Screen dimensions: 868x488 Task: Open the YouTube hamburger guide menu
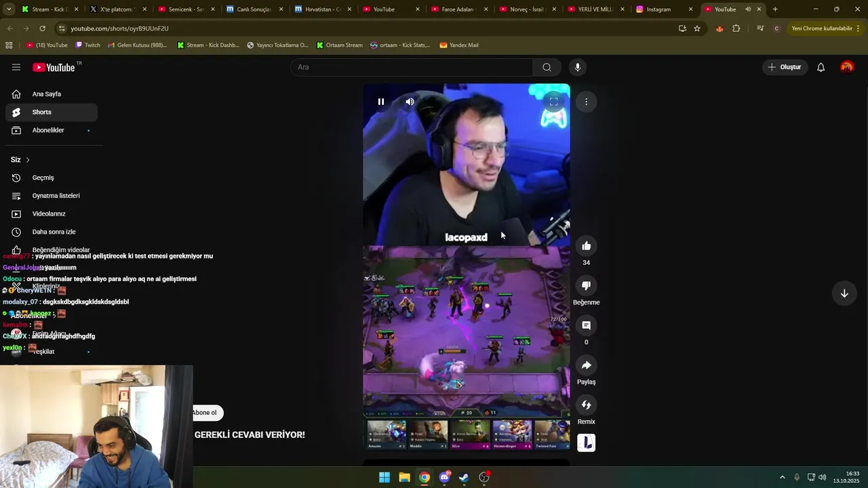click(x=16, y=67)
